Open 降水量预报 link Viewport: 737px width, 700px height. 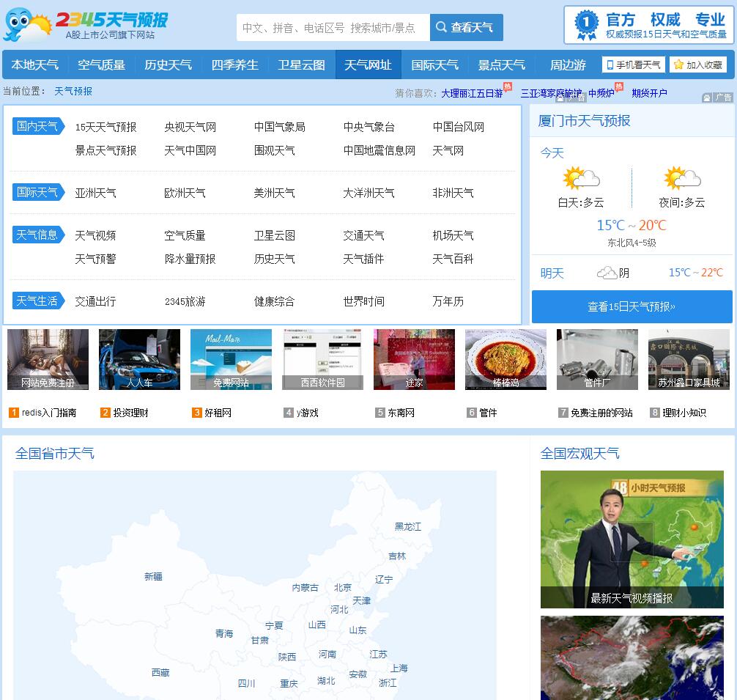(x=190, y=259)
